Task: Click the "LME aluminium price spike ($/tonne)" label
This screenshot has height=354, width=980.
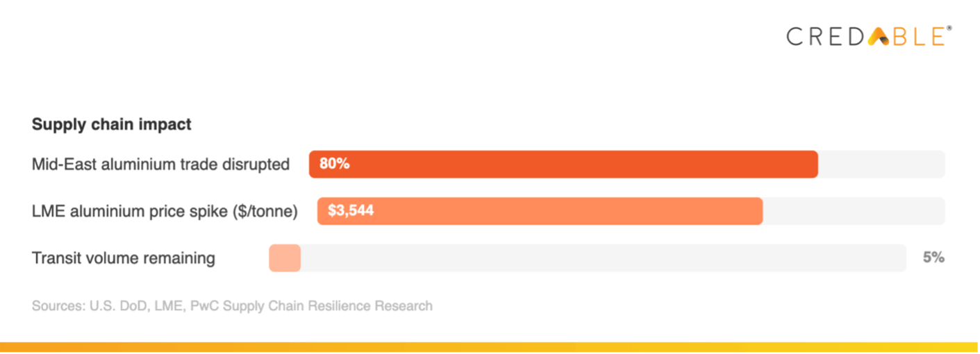Action: (x=165, y=211)
